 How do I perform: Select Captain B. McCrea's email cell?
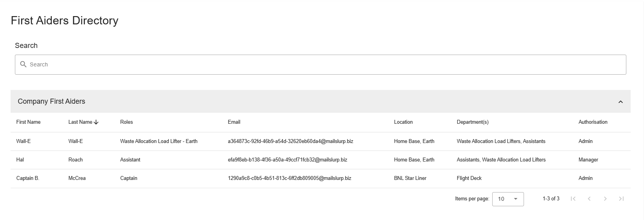click(x=289, y=178)
